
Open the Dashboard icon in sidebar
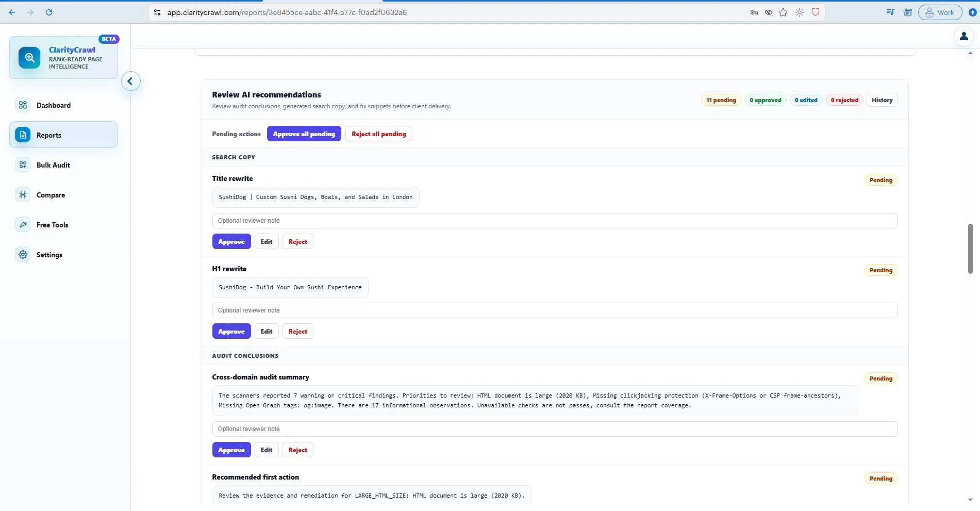tap(23, 105)
